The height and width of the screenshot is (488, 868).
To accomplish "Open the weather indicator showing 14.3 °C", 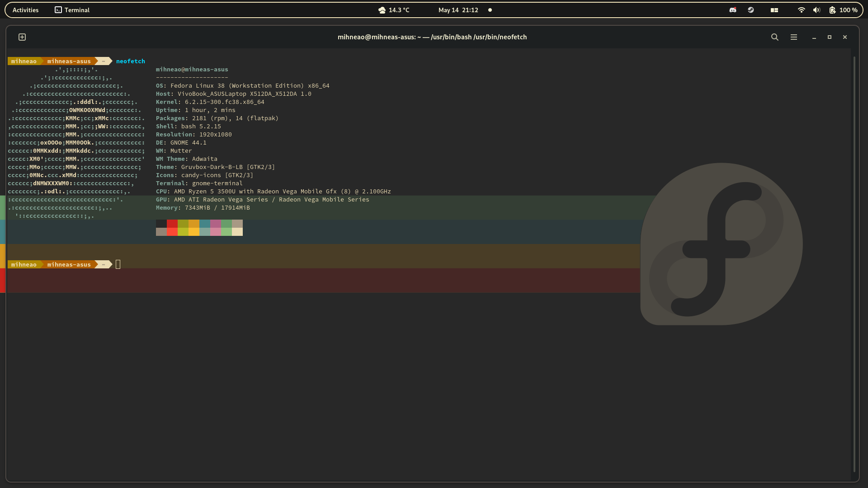I will pyautogui.click(x=394, y=10).
